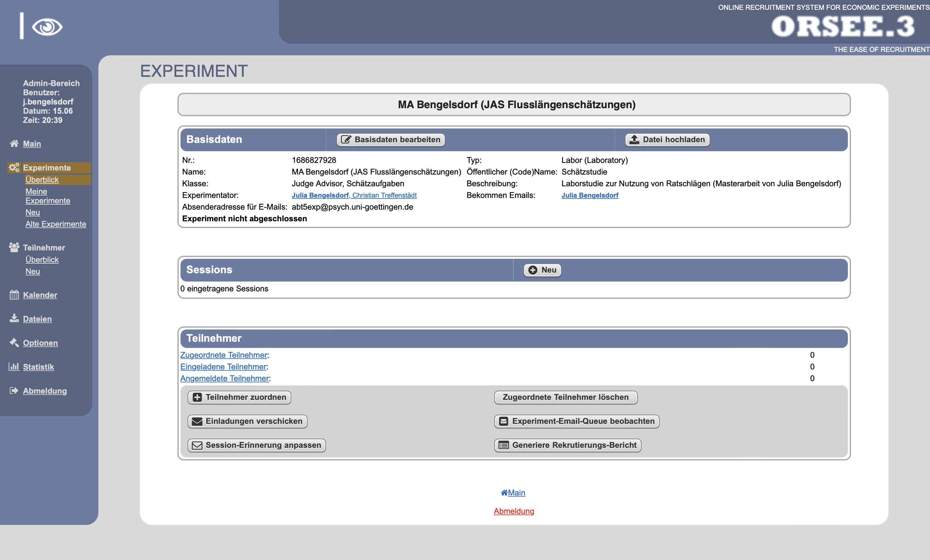Click the bar chart icon beside Statistik
The width and height of the screenshot is (930, 560).
(x=14, y=367)
